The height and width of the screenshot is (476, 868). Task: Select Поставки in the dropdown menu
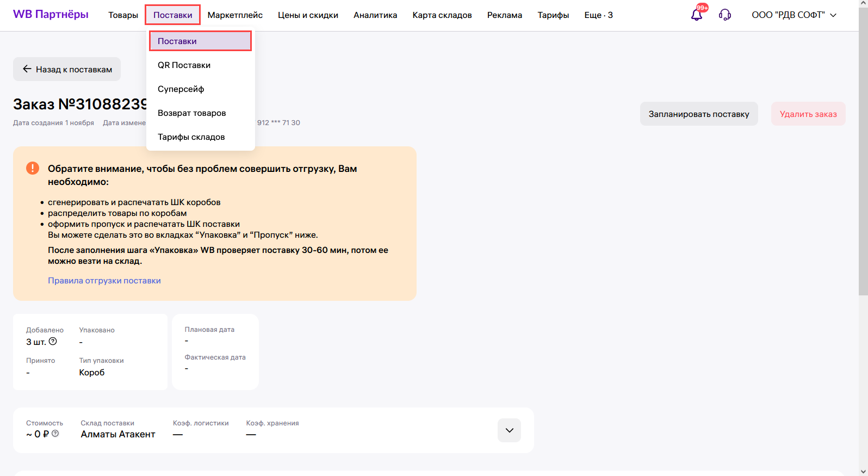200,41
